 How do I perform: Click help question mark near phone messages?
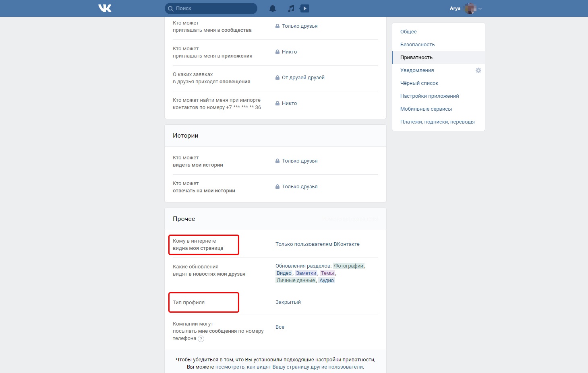[x=201, y=339]
